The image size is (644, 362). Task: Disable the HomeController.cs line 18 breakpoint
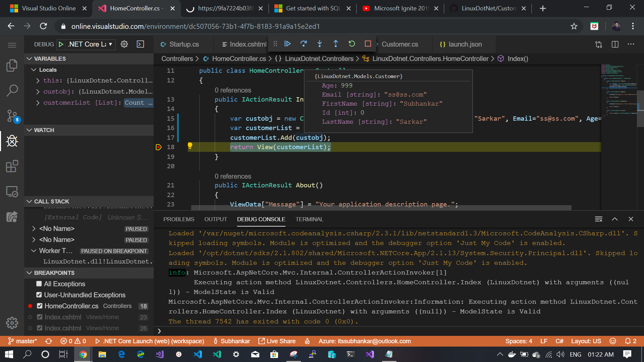[x=40, y=306]
